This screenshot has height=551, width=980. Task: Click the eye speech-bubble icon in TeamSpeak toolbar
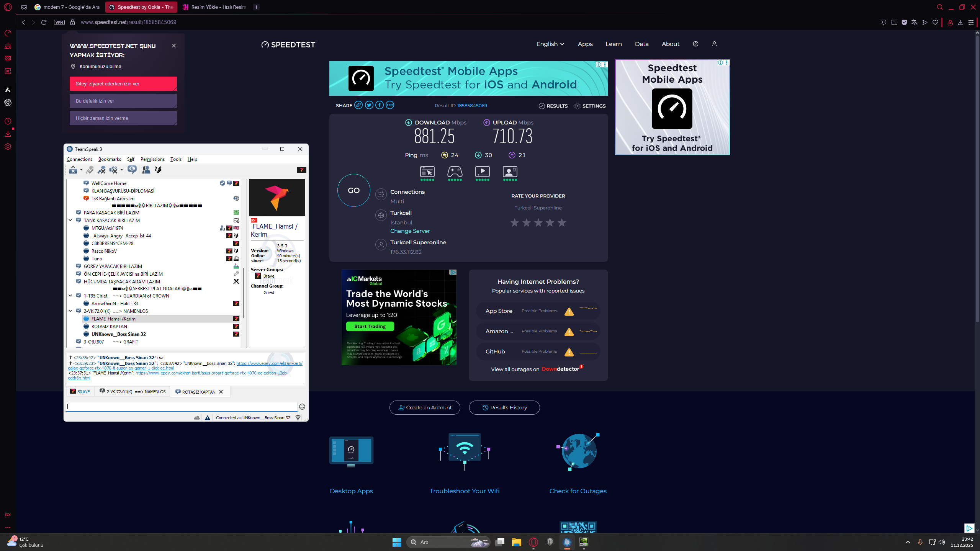pyautogui.click(x=132, y=170)
